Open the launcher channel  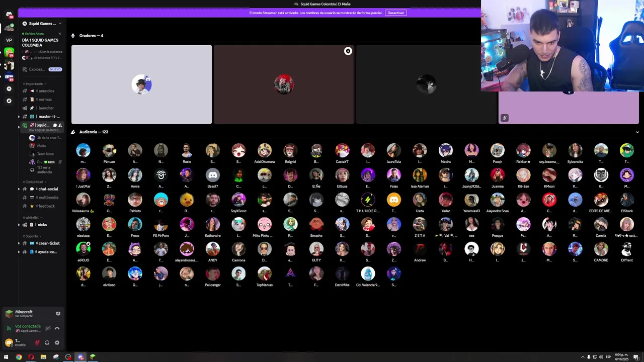coord(42,108)
